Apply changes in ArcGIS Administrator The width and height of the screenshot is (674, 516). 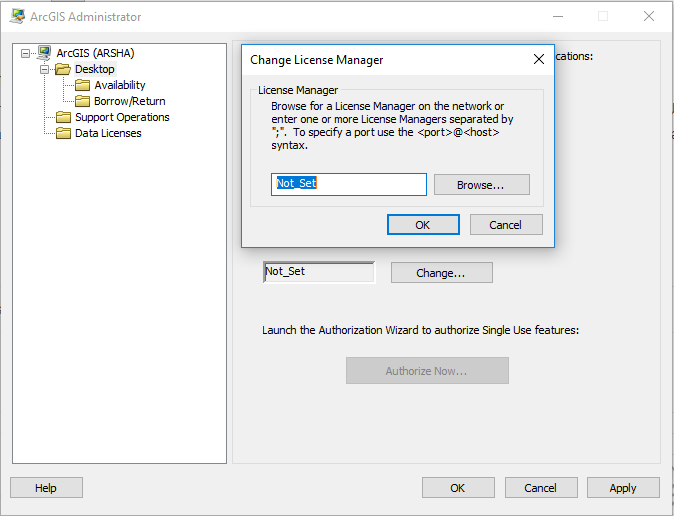pos(623,488)
